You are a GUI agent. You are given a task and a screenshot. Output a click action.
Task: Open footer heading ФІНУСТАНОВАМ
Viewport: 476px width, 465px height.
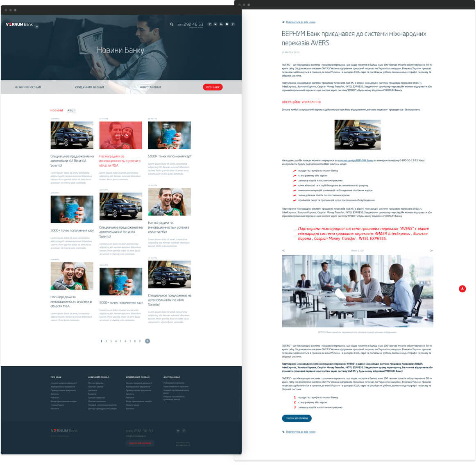click(x=172, y=377)
